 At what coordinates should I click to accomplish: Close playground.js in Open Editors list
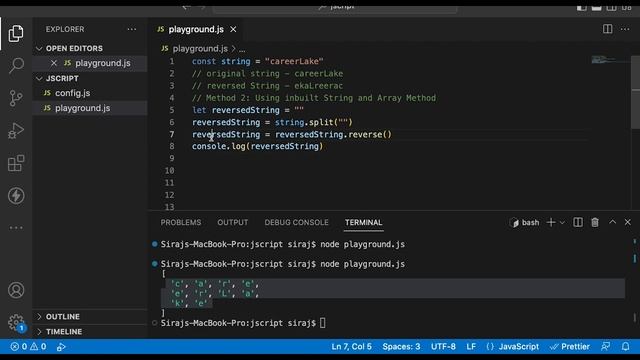coord(53,63)
